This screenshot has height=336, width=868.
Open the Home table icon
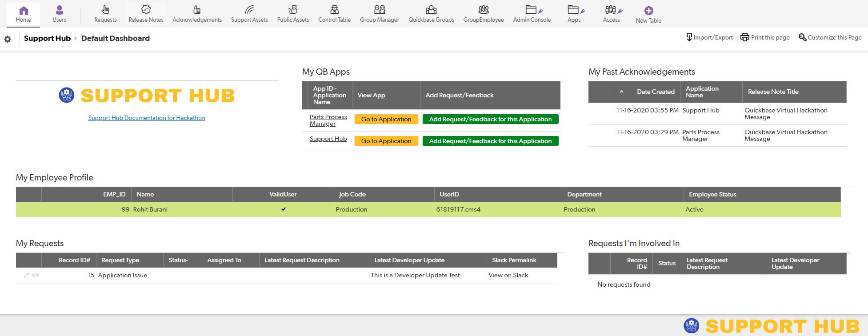pyautogui.click(x=24, y=10)
